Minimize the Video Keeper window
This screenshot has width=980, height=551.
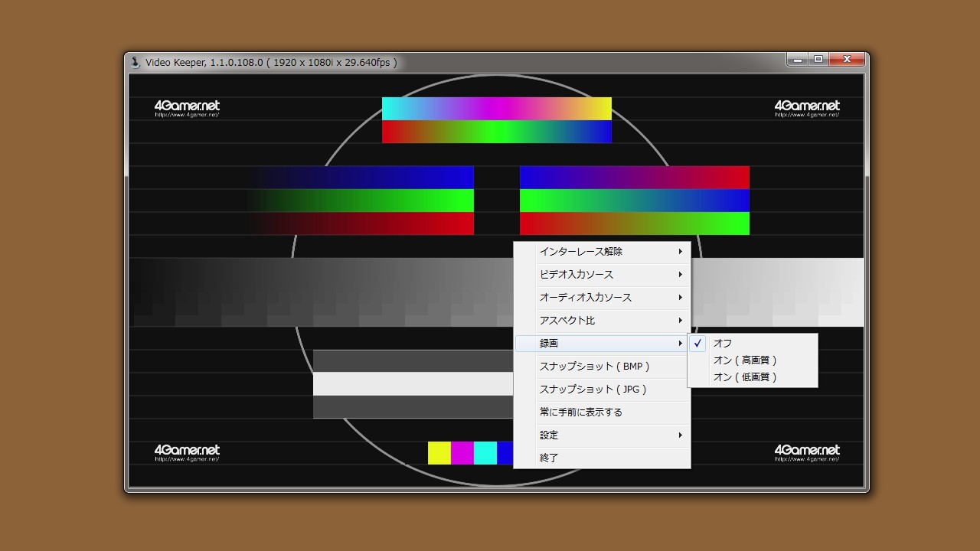point(797,60)
